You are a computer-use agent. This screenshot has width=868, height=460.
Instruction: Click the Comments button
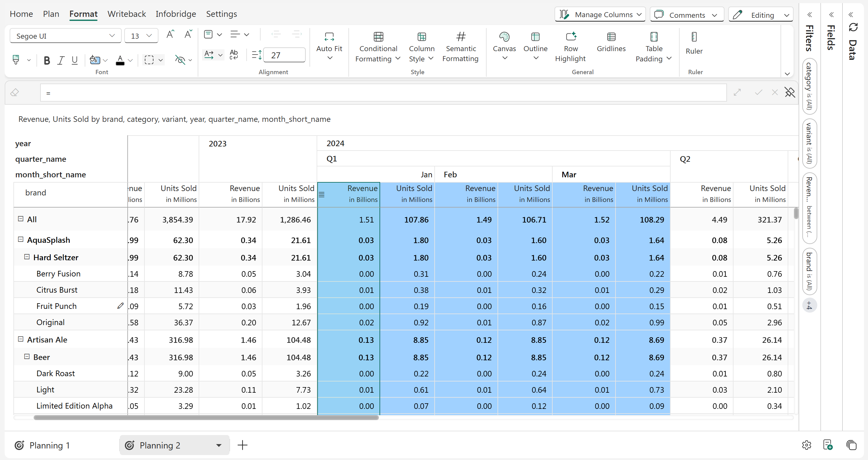pos(686,15)
